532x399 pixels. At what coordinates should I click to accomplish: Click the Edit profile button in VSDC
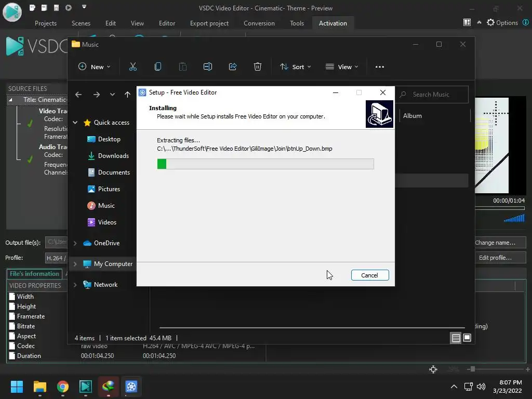(x=500, y=258)
